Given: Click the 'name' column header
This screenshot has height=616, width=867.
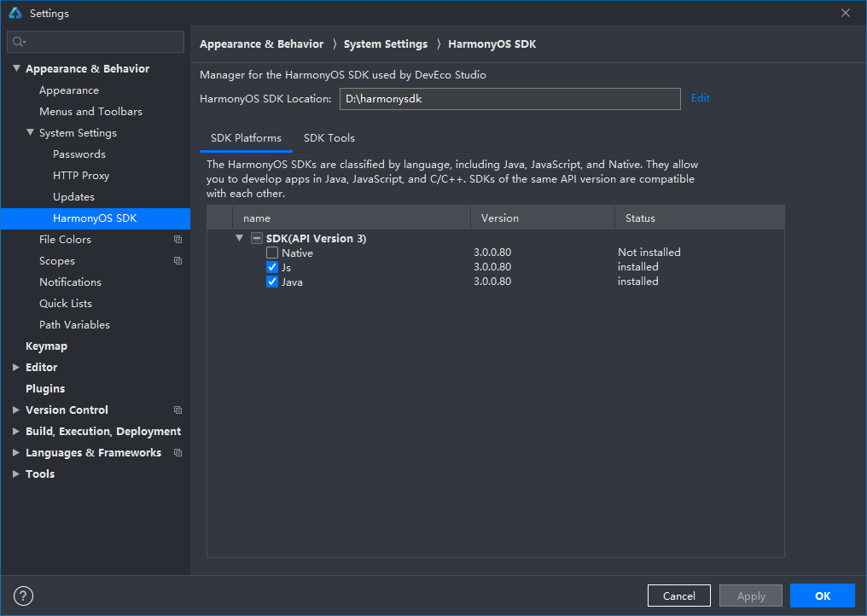Looking at the screenshot, I should [x=352, y=218].
